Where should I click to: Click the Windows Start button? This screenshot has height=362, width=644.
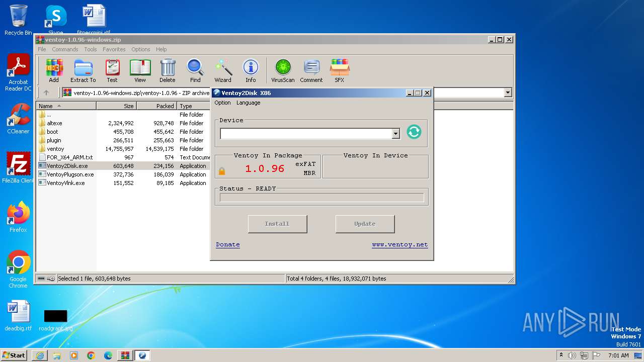tap(14, 355)
